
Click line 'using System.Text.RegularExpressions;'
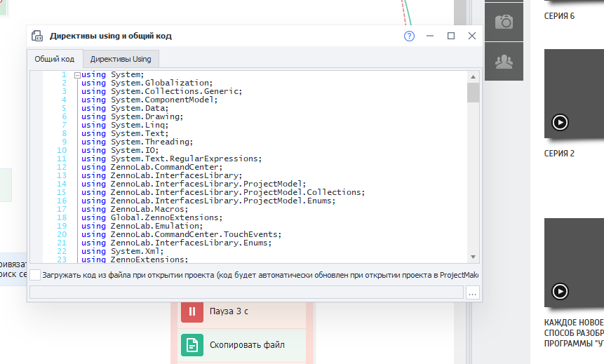[x=171, y=159]
